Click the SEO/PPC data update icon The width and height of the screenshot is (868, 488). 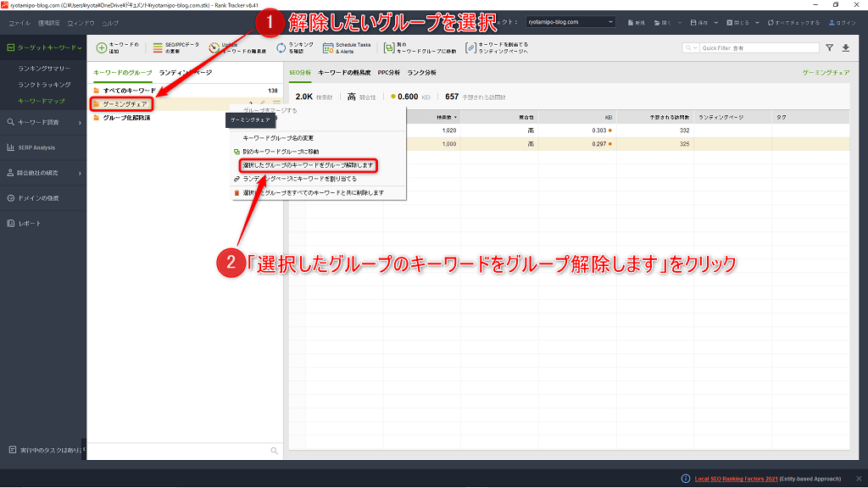click(158, 48)
